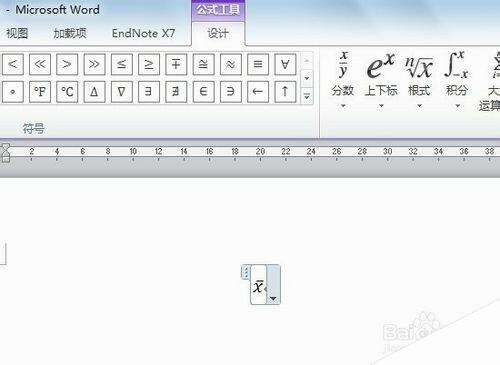Insert the increment delta symbol
500x365 pixels.
[94, 91]
